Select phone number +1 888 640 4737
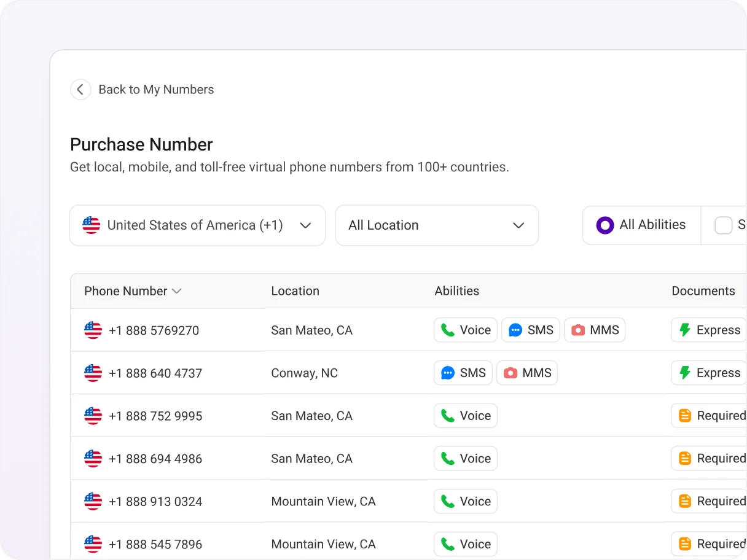This screenshot has height=560, width=747. click(155, 373)
